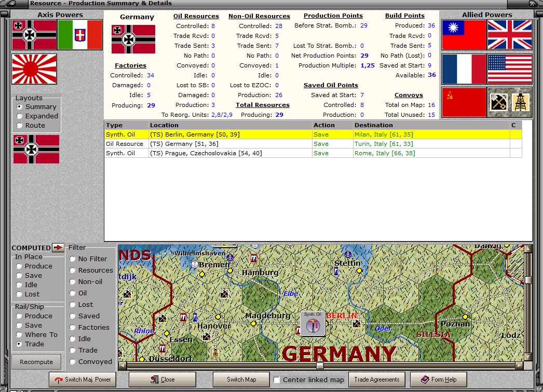The width and height of the screenshot is (543, 392).
Task: Select the Germany flag under Axis Powers
Action: (34, 35)
